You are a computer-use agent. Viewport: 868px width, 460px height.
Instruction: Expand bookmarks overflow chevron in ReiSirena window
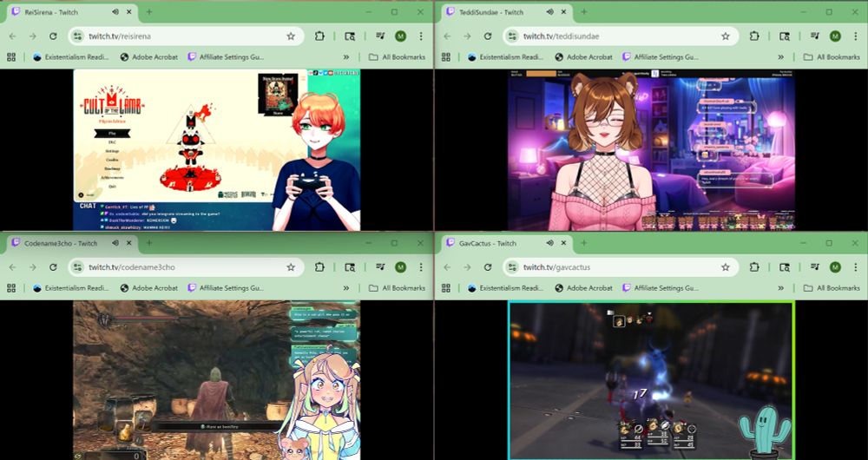click(346, 57)
